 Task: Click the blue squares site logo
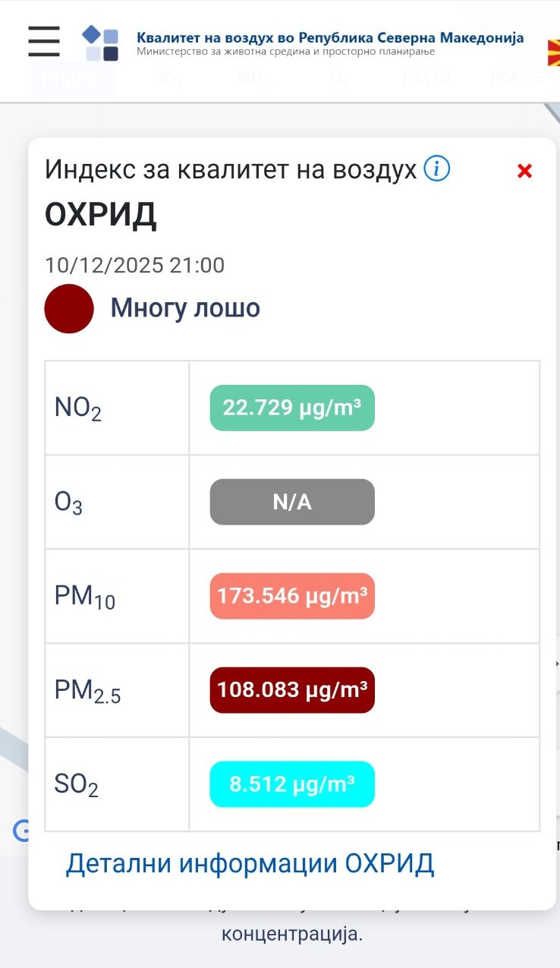[100, 43]
